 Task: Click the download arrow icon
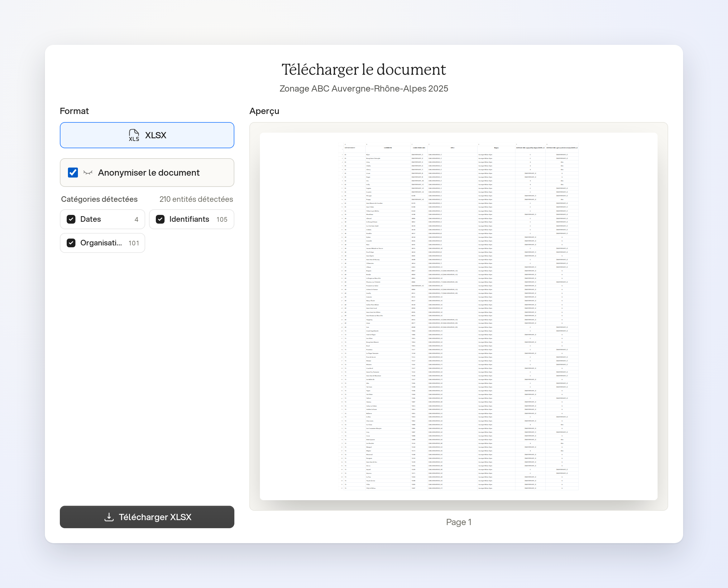109,517
